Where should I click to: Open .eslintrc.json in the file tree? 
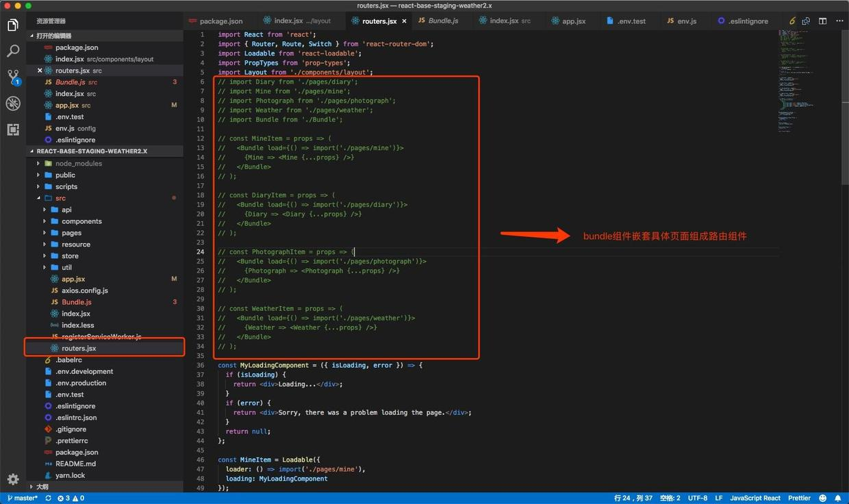coord(105,418)
